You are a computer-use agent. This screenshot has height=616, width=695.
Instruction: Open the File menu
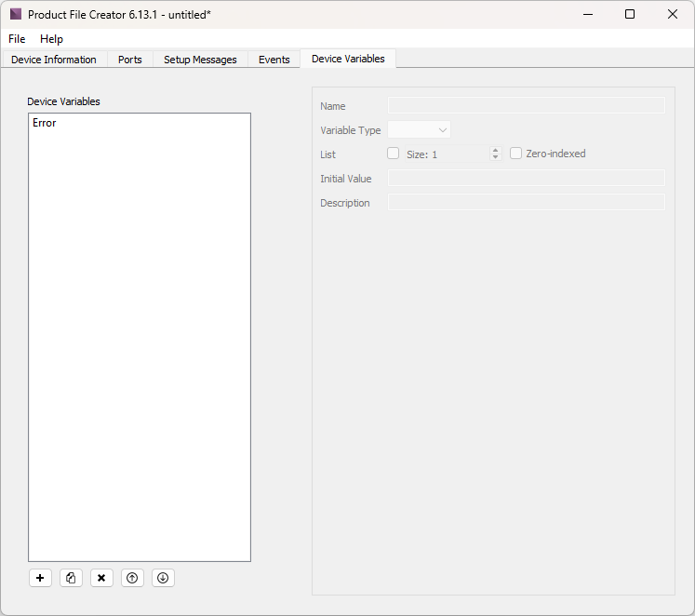pyautogui.click(x=17, y=39)
